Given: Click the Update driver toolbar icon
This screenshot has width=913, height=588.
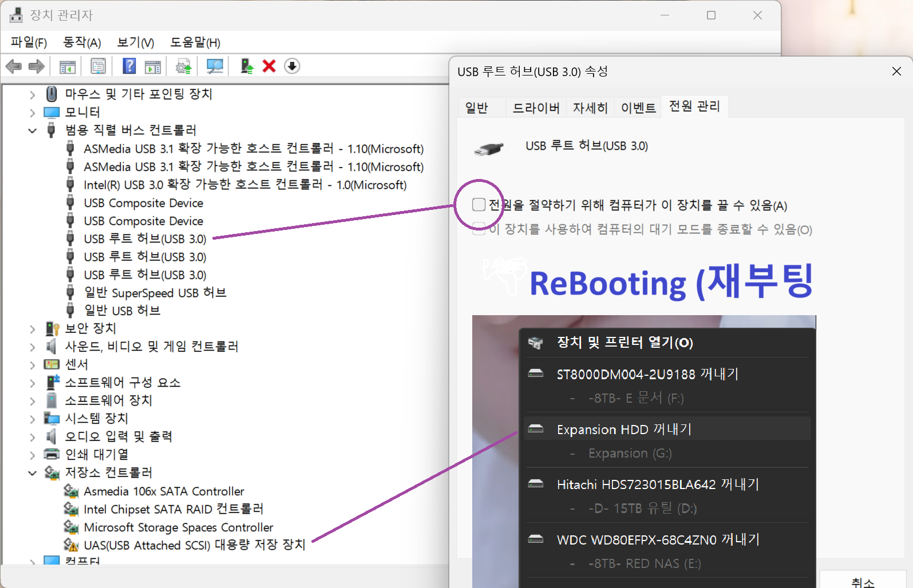Looking at the screenshot, I should point(183,66).
